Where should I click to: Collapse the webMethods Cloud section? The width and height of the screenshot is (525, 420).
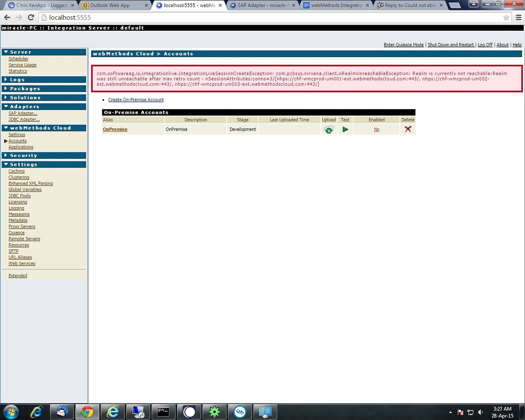point(44,128)
